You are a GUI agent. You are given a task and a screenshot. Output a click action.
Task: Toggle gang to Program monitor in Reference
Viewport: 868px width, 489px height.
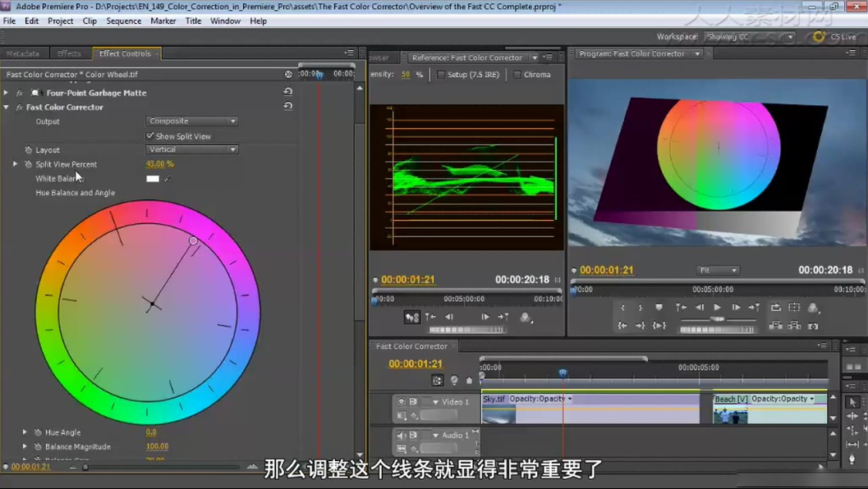coord(412,317)
